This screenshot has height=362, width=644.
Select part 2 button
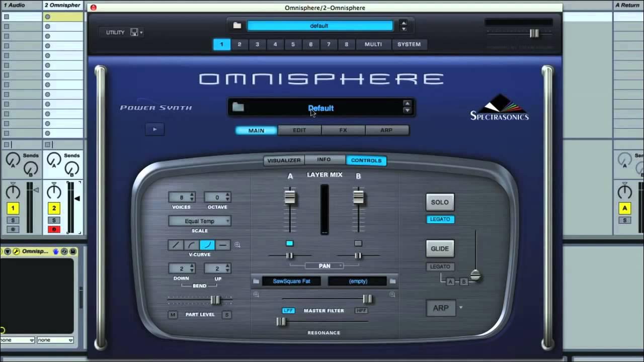pos(239,44)
